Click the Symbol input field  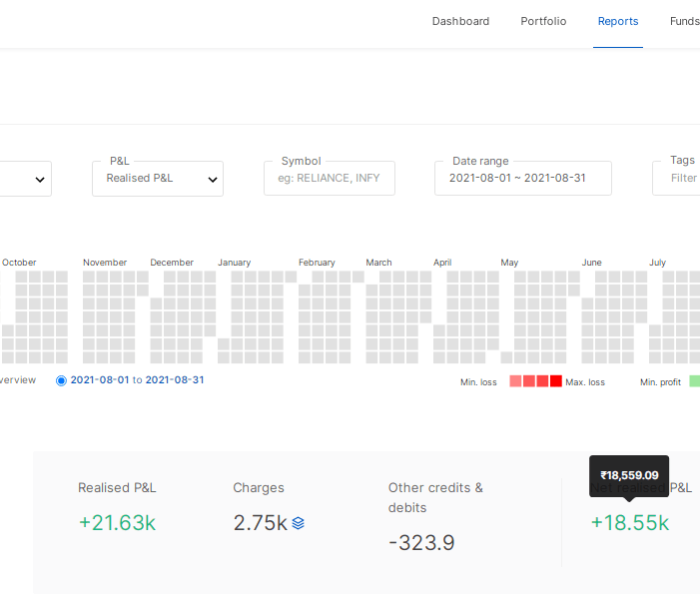329,178
